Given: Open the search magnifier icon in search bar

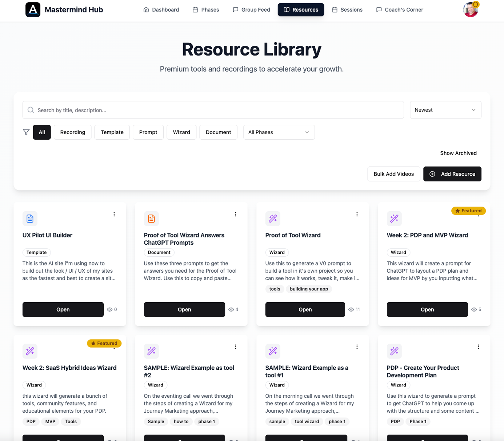Looking at the screenshot, I should tap(31, 110).
